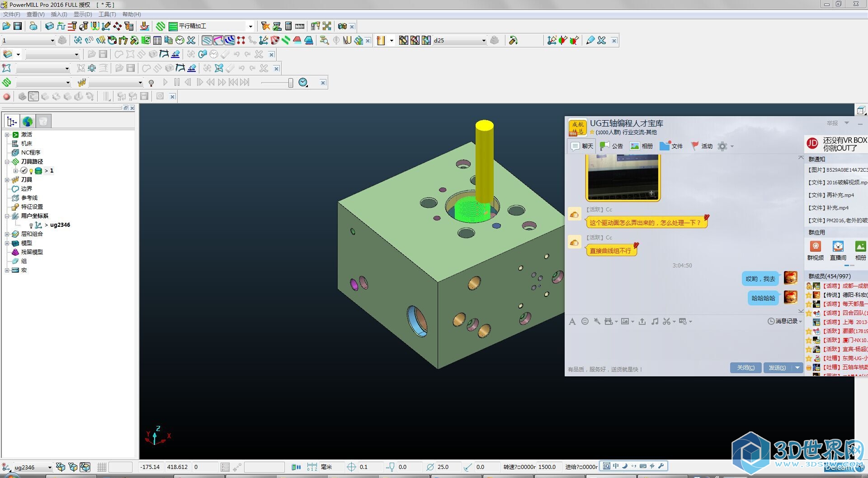The width and height of the screenshot is (868, 478).
Task: Open the recycle bin explorer tab
Action: point(43,122)
